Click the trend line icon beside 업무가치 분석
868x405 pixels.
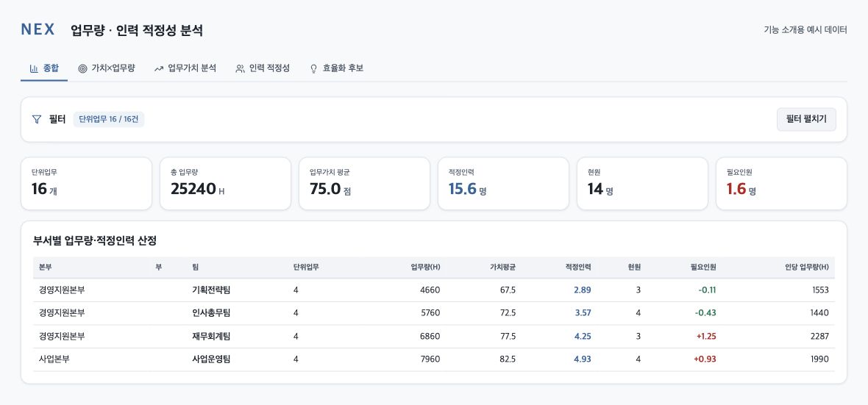pyautogui.click(x=159, y=68)
